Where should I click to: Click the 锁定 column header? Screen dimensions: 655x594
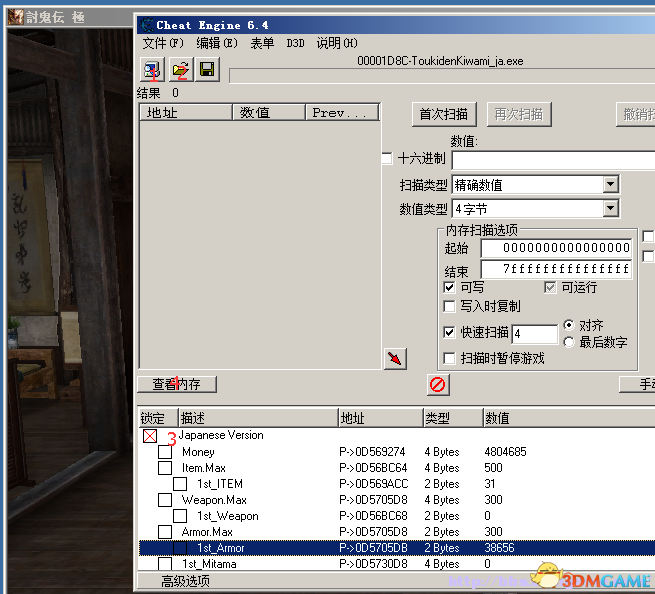[158, 418]
